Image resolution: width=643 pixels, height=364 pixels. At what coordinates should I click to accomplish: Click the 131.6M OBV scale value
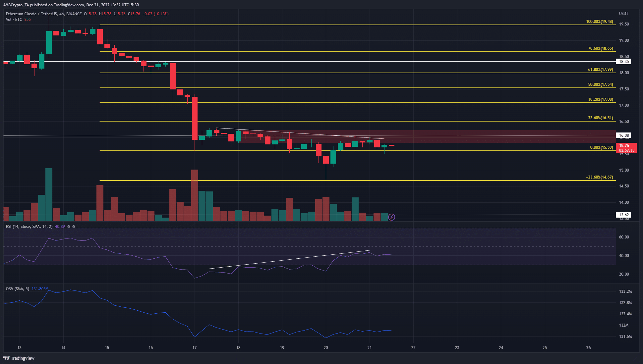click(625, 337)
